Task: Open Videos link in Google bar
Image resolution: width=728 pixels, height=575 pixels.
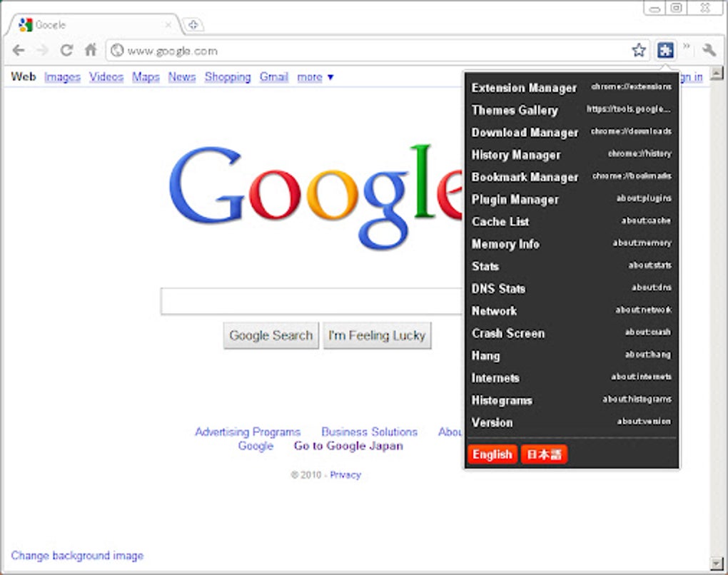Action: pyautogui.click(x=106, y=76)
